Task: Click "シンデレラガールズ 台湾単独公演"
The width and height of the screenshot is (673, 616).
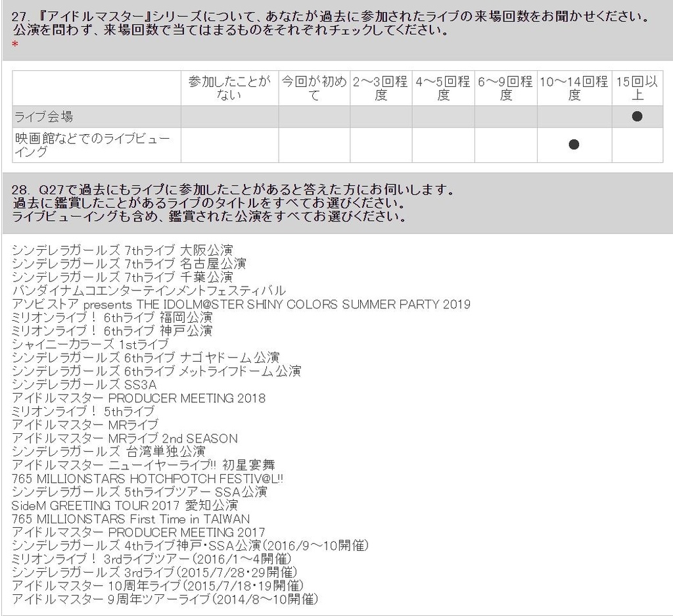Action: [109, 452]
